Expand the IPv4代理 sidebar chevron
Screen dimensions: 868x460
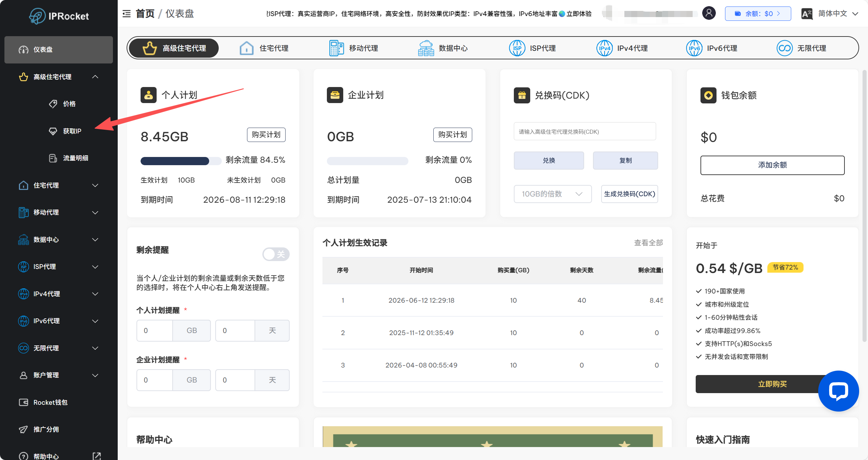[x=95, y=294]
